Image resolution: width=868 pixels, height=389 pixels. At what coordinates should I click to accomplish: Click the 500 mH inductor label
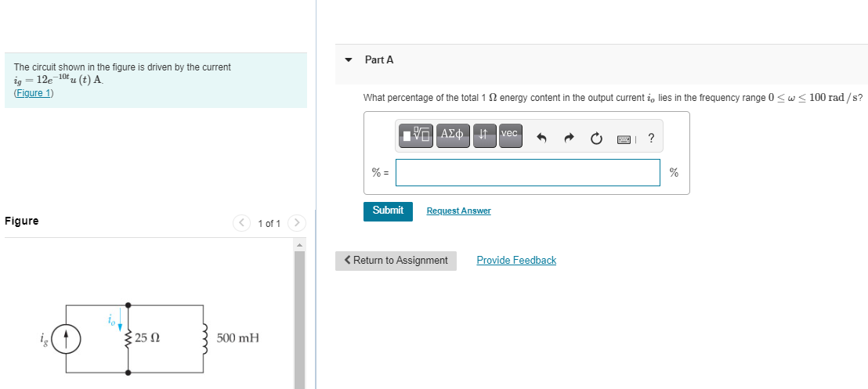(x=237, y=337)
